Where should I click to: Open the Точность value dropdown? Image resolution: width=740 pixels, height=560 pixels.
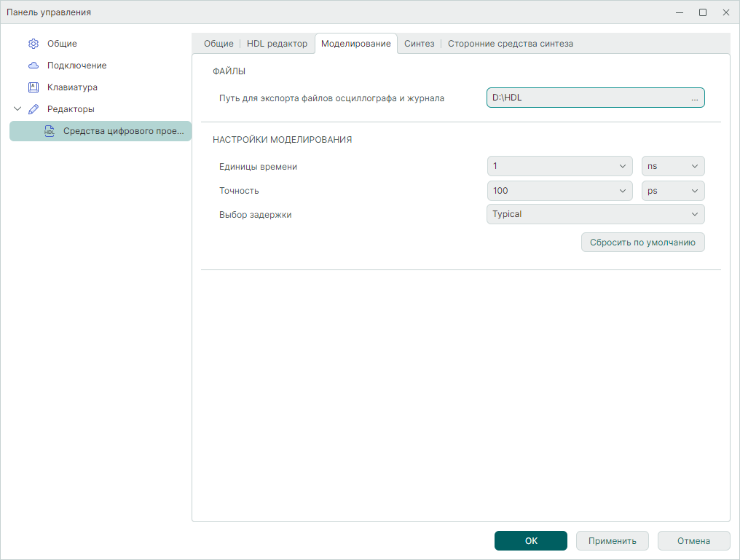coord(559,191)
